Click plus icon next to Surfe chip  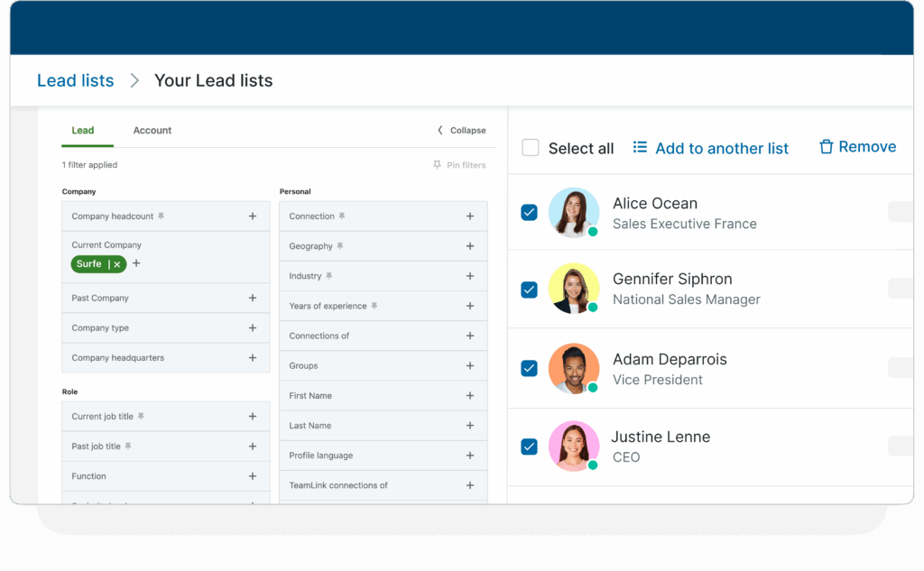(x=136, y=263)
